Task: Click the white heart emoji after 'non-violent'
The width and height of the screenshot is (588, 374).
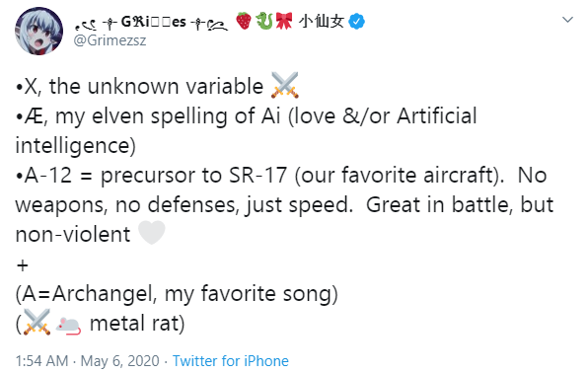Action: (152, 233)
